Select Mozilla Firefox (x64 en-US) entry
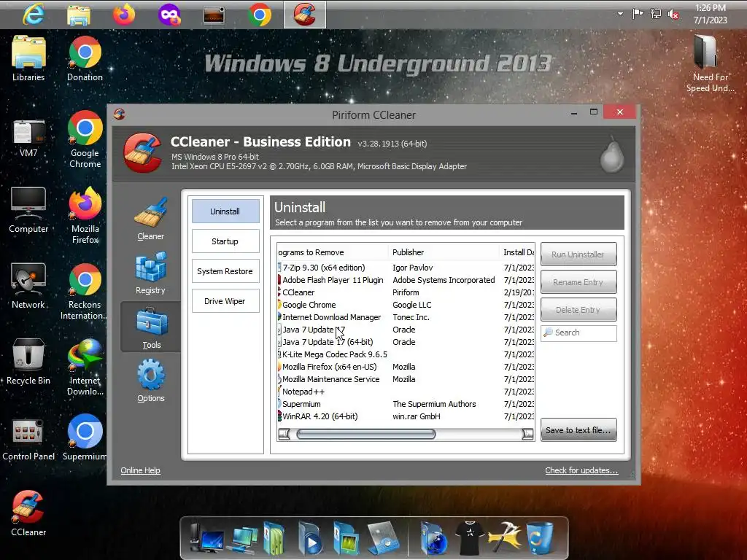Screen dimensions: 747x560 tap(406, 367)
